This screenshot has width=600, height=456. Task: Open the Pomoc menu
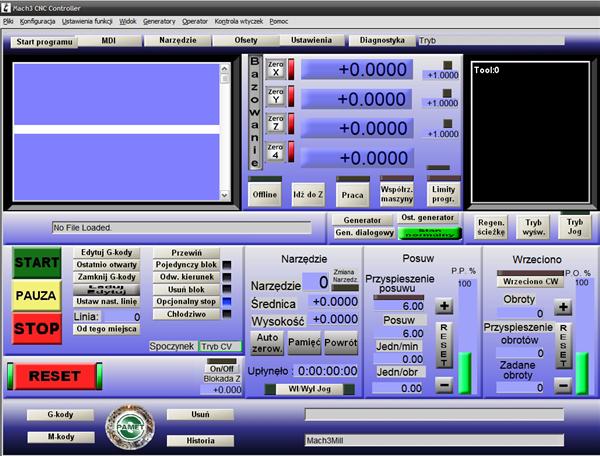click(x=279, y=21)
